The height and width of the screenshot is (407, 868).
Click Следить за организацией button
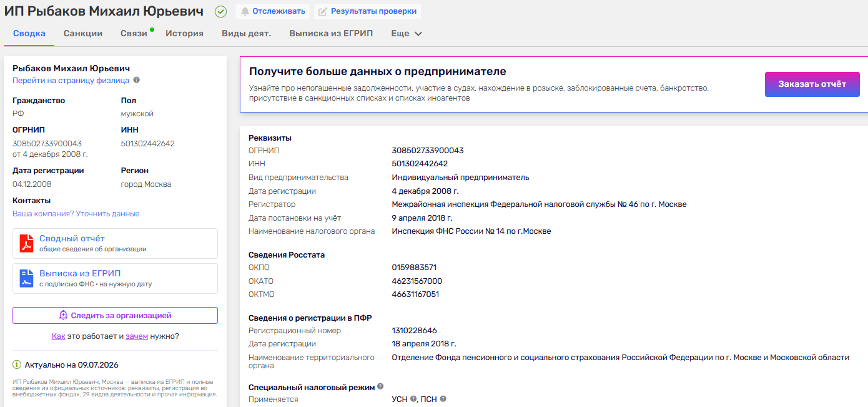[x=115, y=316]
